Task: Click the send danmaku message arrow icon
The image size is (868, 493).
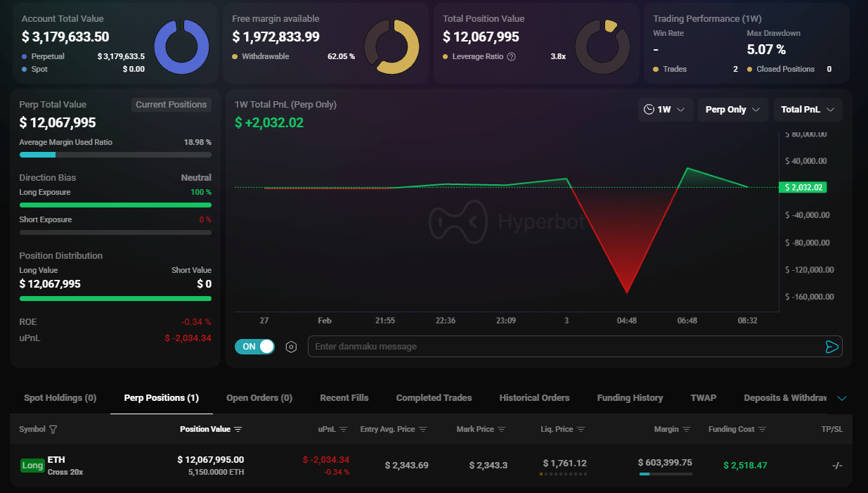Action: click(831, 347)
